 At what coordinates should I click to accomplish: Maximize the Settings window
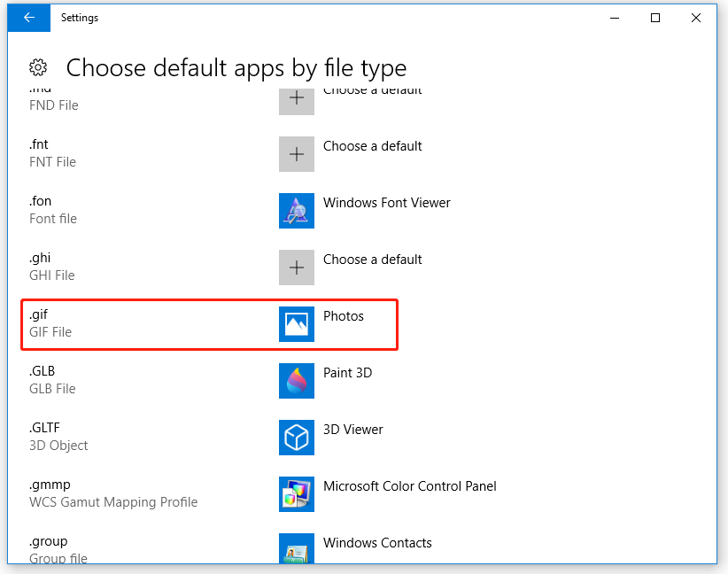point(655,18)
